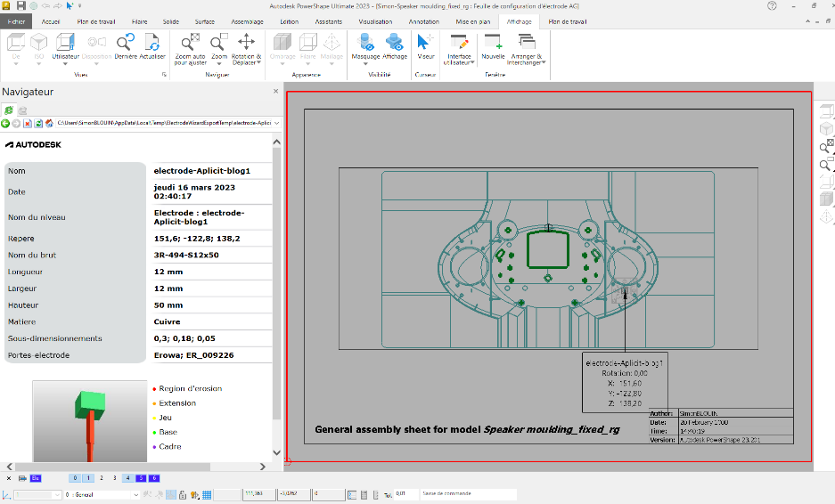Click the workplane axis icon bottom left

click(x=6, y=495)
